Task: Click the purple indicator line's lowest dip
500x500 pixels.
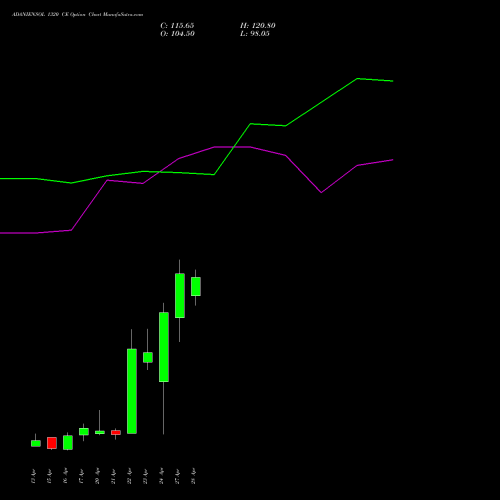Action: pyautogui.click(x=321, y=192)
